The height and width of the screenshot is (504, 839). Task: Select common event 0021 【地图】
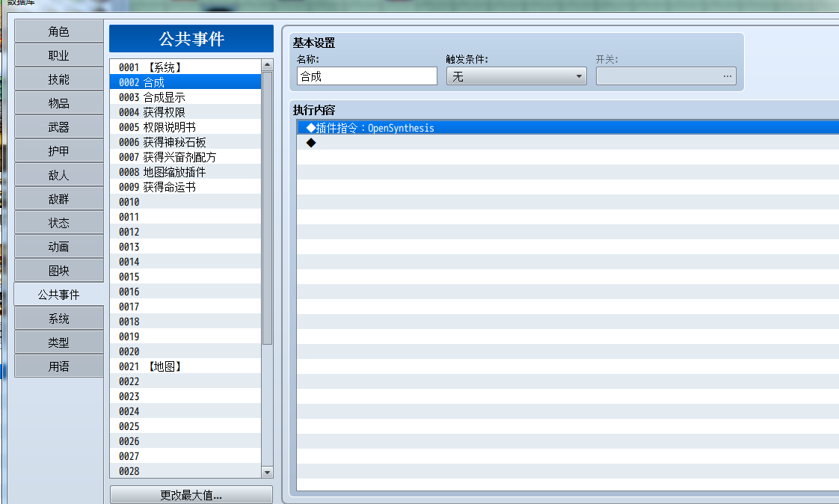(185, 366)
